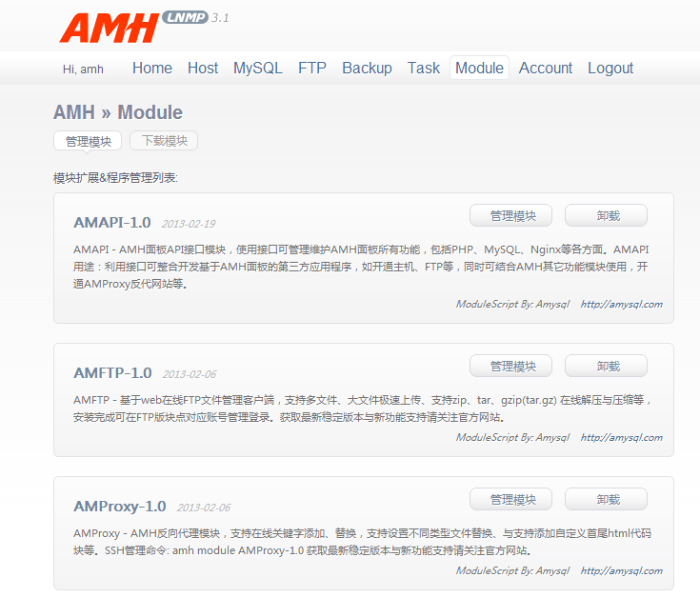The image size is (700, 598).
Task: Open the Account page
Action: [546, 69]
